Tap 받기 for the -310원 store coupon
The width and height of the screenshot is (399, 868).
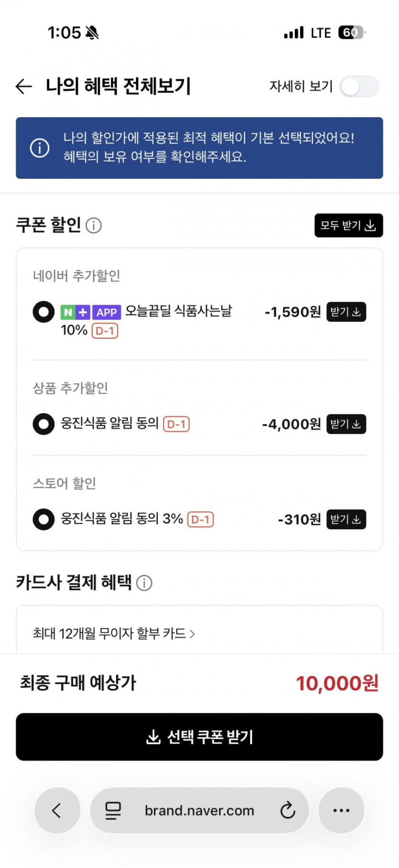(x=346, y=519)
